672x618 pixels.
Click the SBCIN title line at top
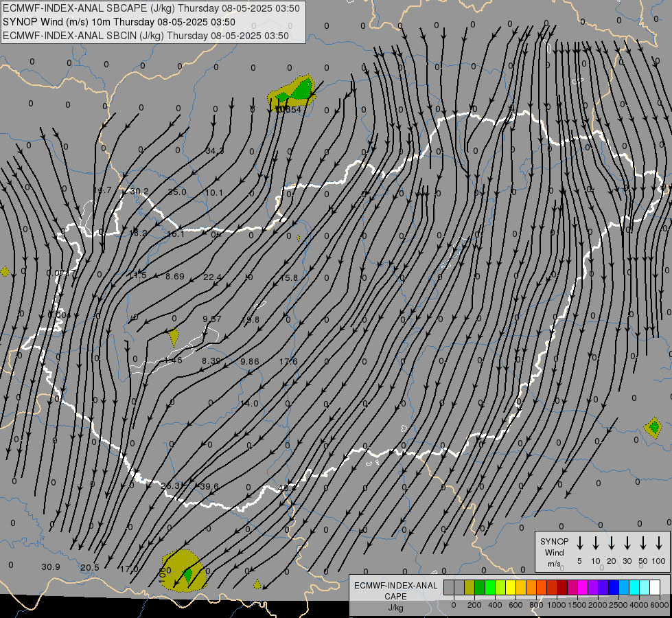(x=146, y=36)
